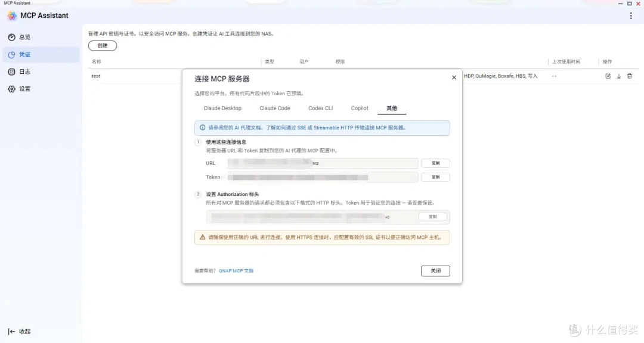Select 凭证 in the sidebar
The height and width of the screenshot is (343, 644).
click(x=41, y=55)
